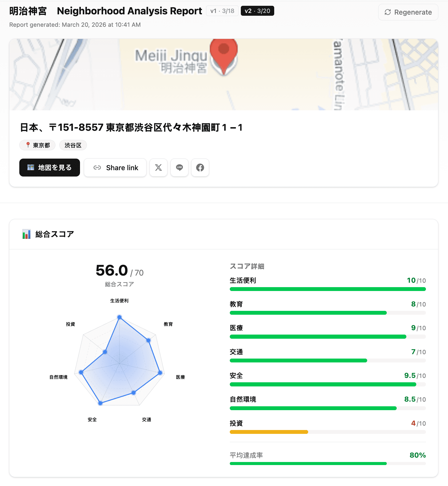This screenshot has height=486, width=448.
Task: Share the report via LINE
Action: point(179,167)
